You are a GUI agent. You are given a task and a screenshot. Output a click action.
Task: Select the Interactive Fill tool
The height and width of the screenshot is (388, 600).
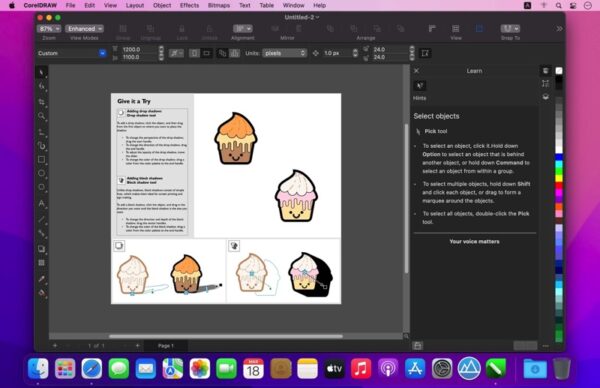click(x=41, y=293)
